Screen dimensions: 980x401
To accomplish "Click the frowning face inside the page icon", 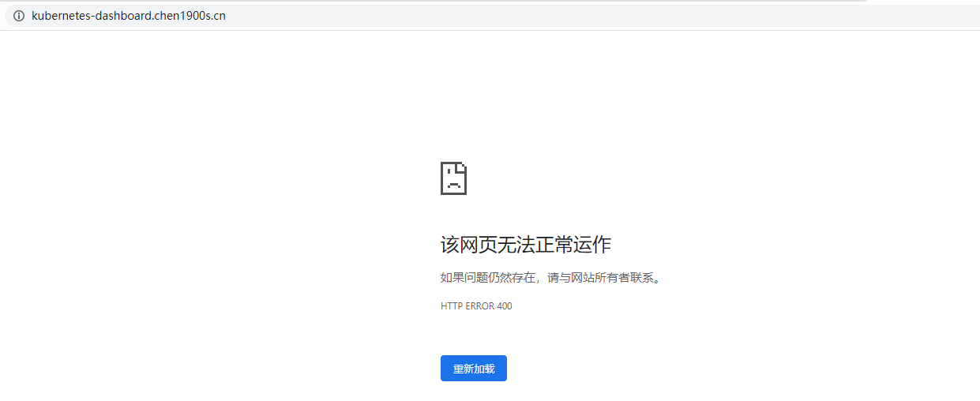I will [452, 182].
